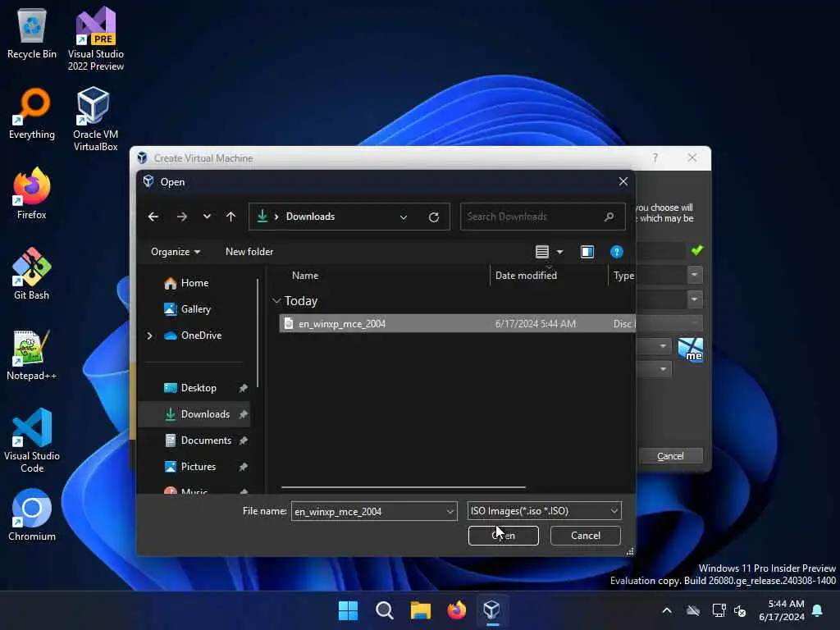Toggle the preview pane

pyautogui.click(x=587, y=252)
